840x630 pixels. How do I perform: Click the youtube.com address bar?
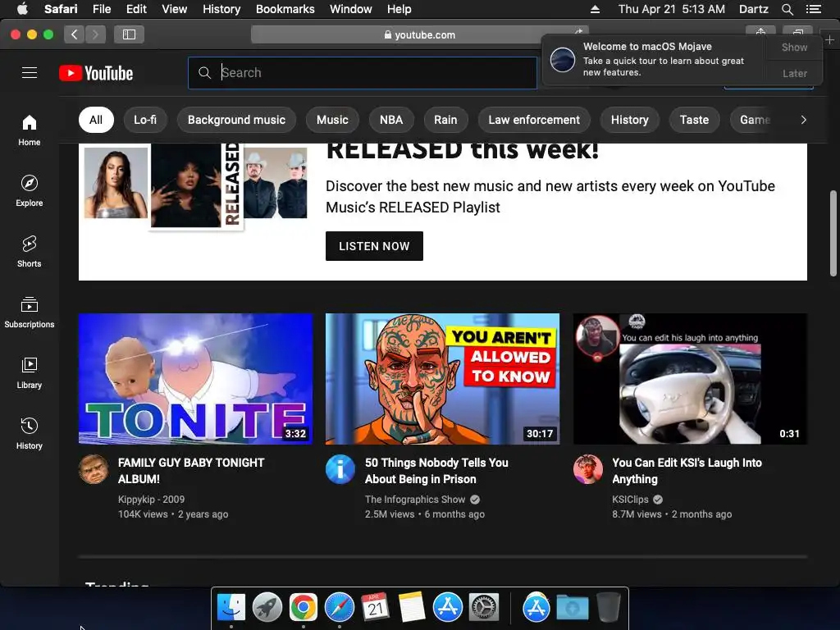[x=419, y=34]
